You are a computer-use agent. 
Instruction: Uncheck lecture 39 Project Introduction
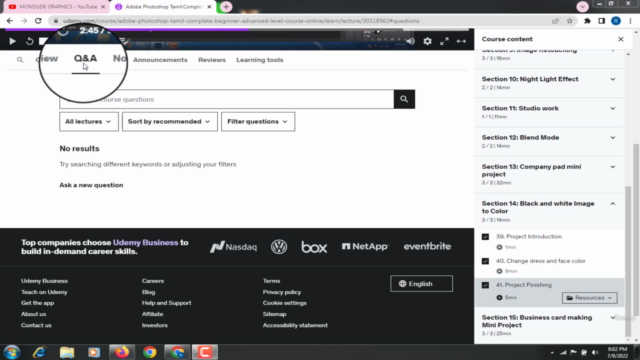485,237
